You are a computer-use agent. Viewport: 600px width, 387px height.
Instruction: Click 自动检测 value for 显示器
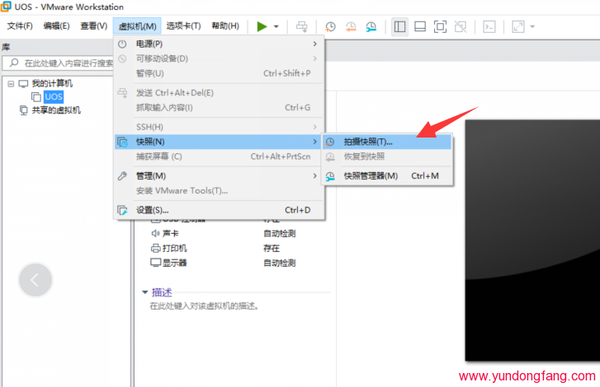tap(280, 263)
